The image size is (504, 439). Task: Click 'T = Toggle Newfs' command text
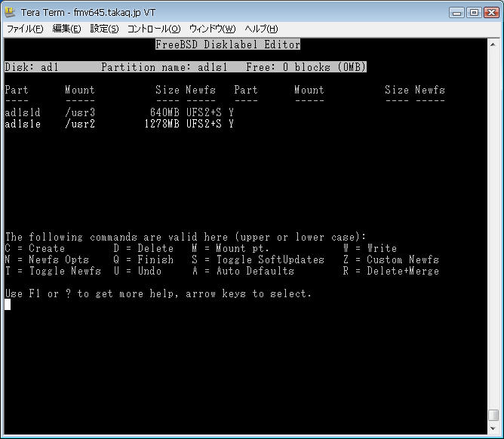pyautogui.click(x=53, y=271)
